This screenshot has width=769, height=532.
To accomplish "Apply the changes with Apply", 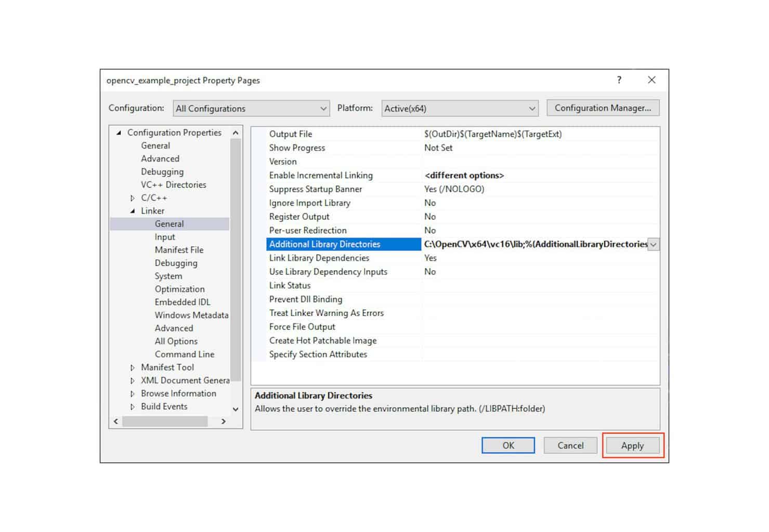I will tap(632, 445).
